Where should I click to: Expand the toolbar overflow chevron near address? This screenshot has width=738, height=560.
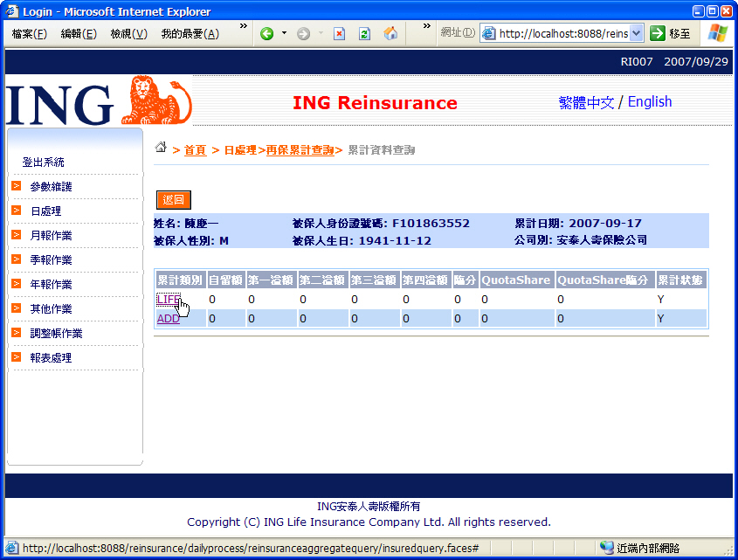426,26
